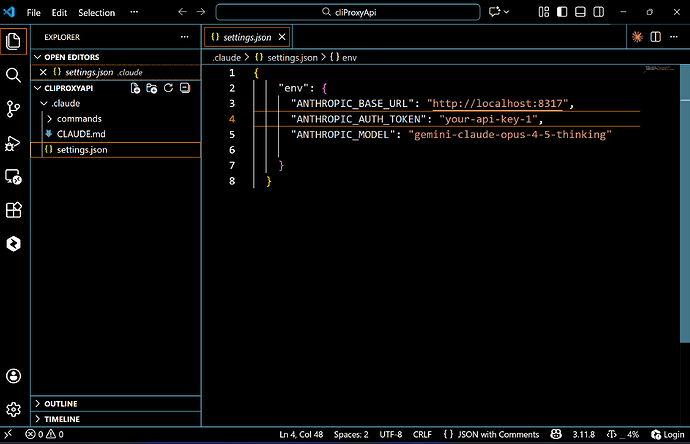Open Remote Explorer in activity bar

(13, 176)
